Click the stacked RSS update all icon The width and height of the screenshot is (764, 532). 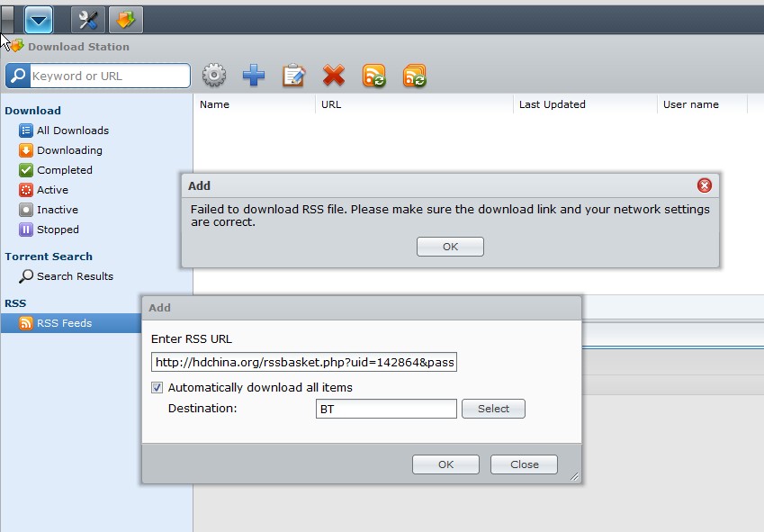tap(415, 76)
